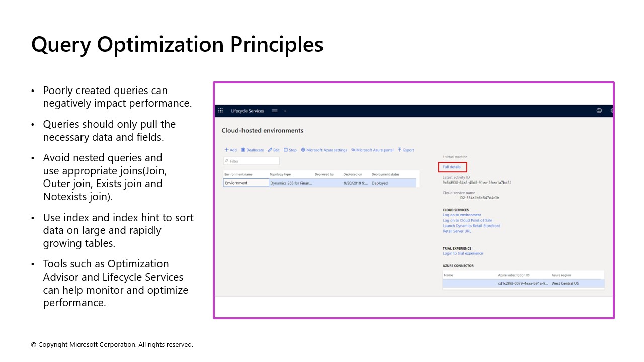Click the smiley feedback icon in the top bar
The width and height of the screenshot is (644, 362).
(x=598, y=110)
